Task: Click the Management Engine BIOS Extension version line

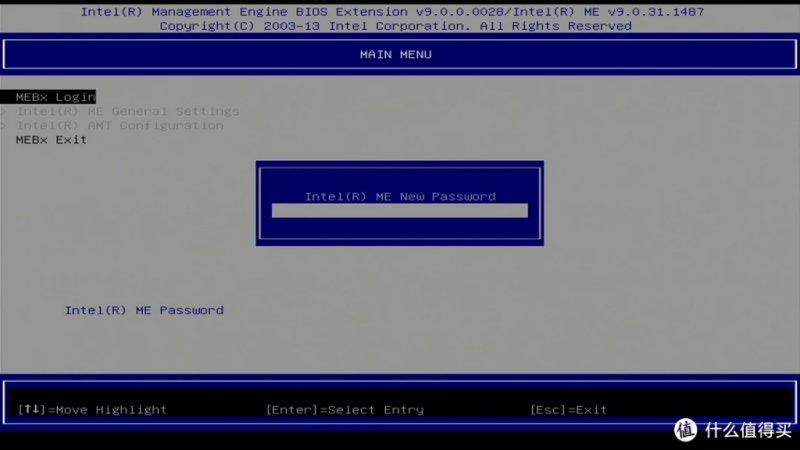Action: (392, 12)
